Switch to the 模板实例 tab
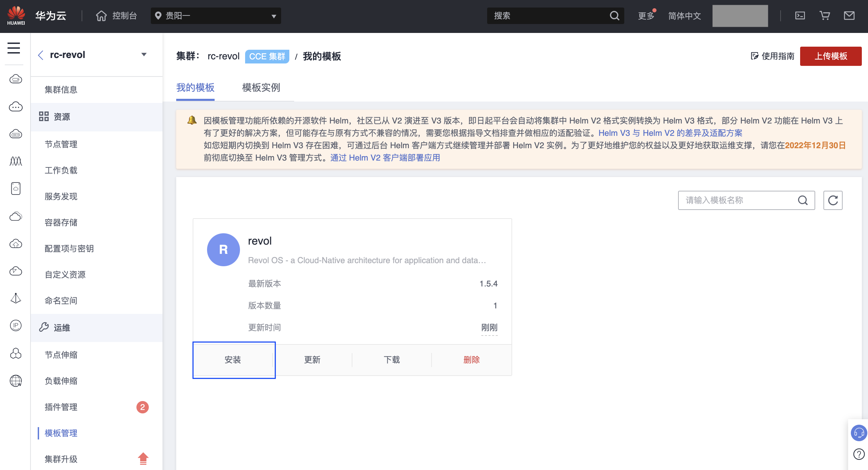 pos(261,88)
